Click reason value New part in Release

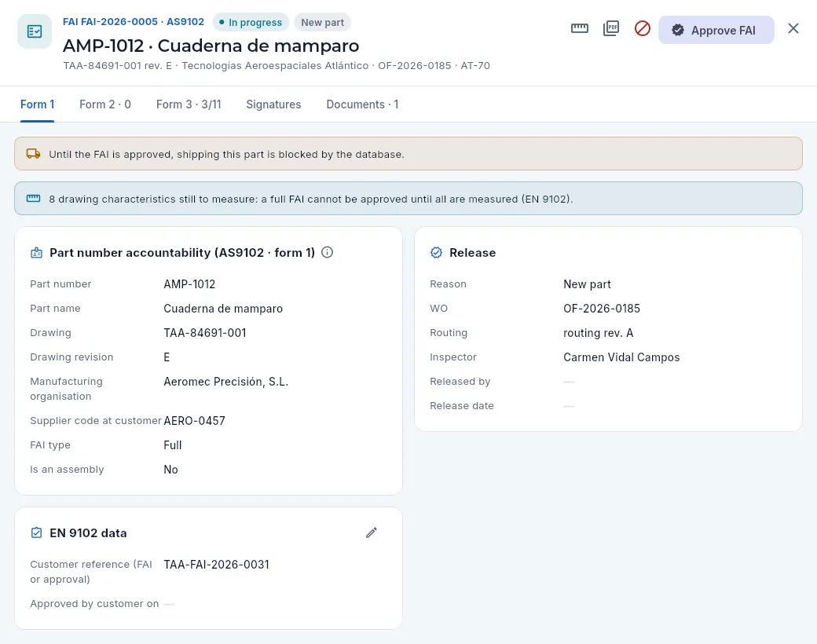coord(588,284)
